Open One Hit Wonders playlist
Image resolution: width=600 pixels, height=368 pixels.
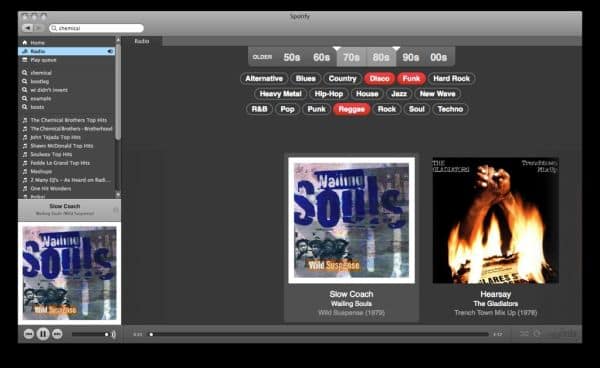tap(51, 189)
